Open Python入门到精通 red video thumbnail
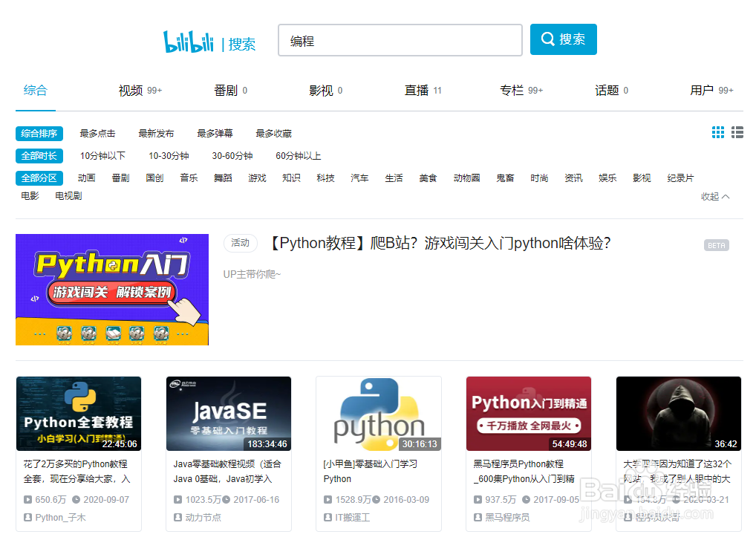Screen dimensions: 756x540 [529, 414]
